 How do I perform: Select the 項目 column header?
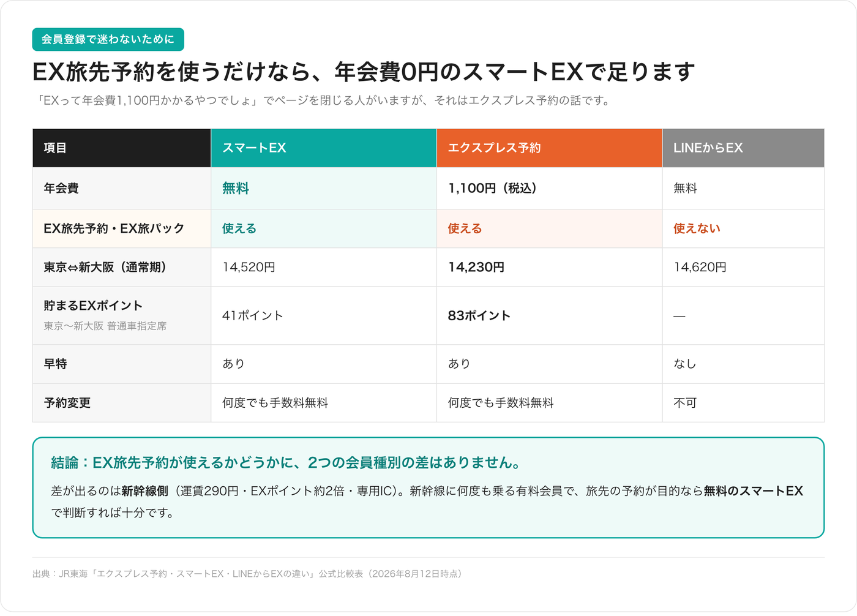(122, 148)
